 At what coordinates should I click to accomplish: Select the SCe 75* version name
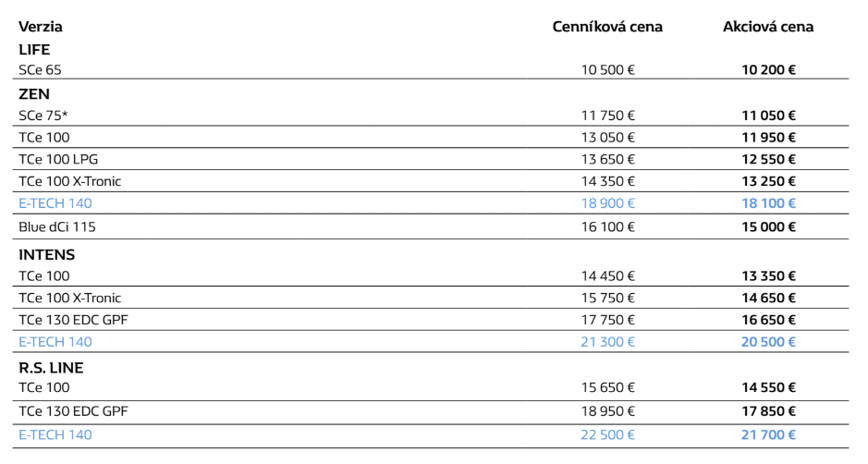[x=43, y=116]
